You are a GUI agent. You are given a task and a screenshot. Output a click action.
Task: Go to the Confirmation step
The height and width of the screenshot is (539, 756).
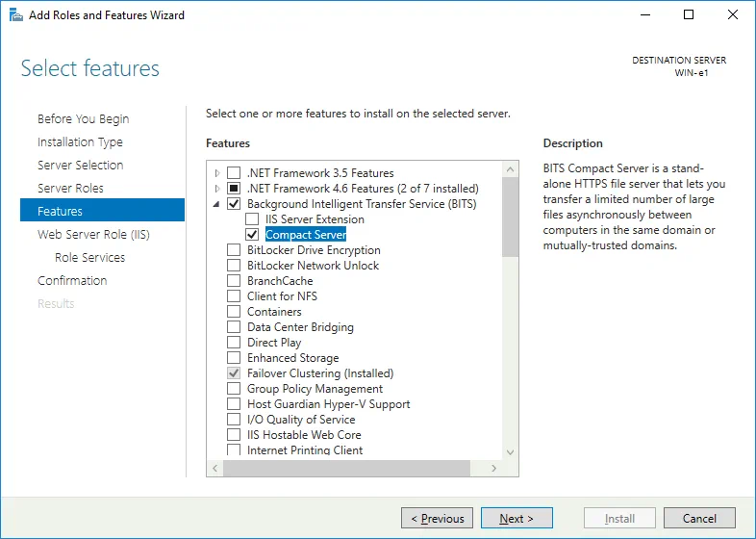coord(72,280)
